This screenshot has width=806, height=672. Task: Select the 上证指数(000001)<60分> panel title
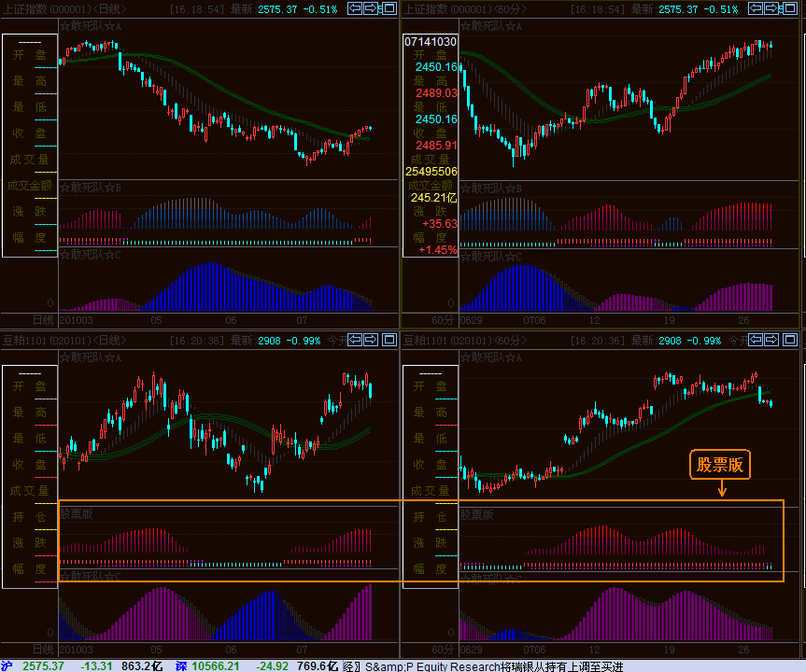[x=465, y=9]
